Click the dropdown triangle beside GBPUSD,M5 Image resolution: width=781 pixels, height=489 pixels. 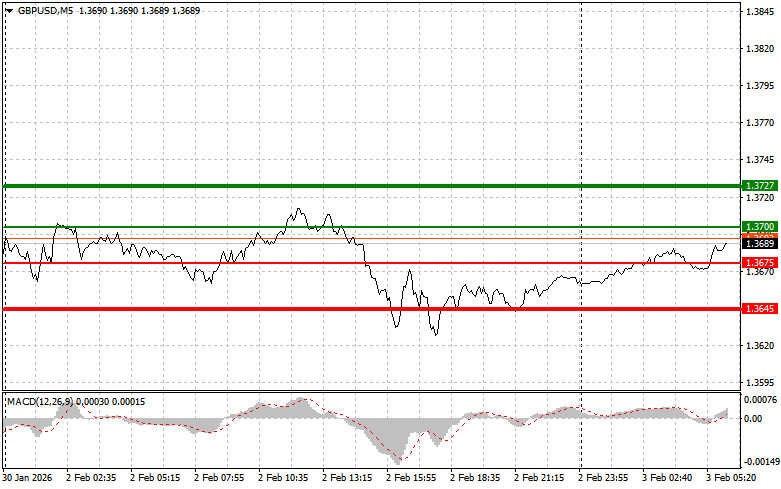pyautogui.click(x=9, y=10)
